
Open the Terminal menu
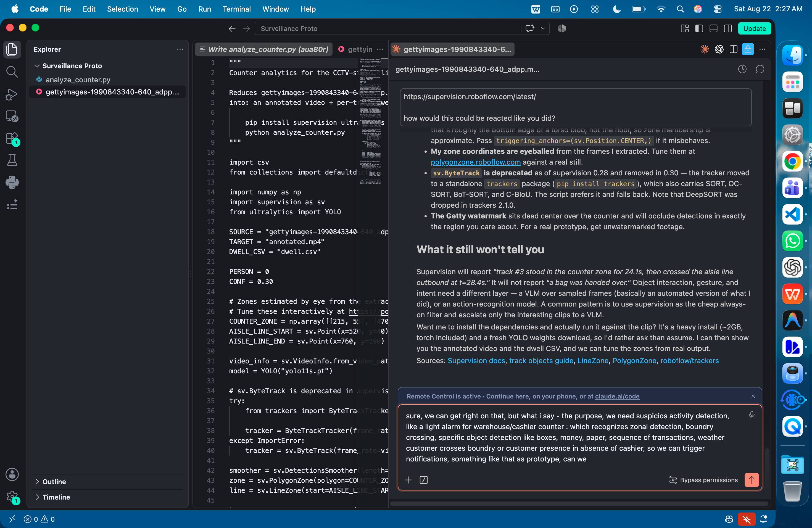(236, 9)
